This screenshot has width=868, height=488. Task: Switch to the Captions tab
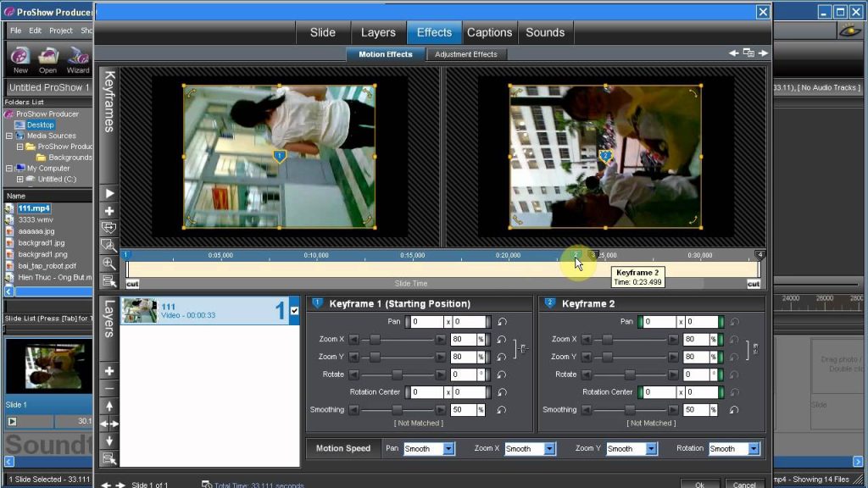(x=489, y=32)
